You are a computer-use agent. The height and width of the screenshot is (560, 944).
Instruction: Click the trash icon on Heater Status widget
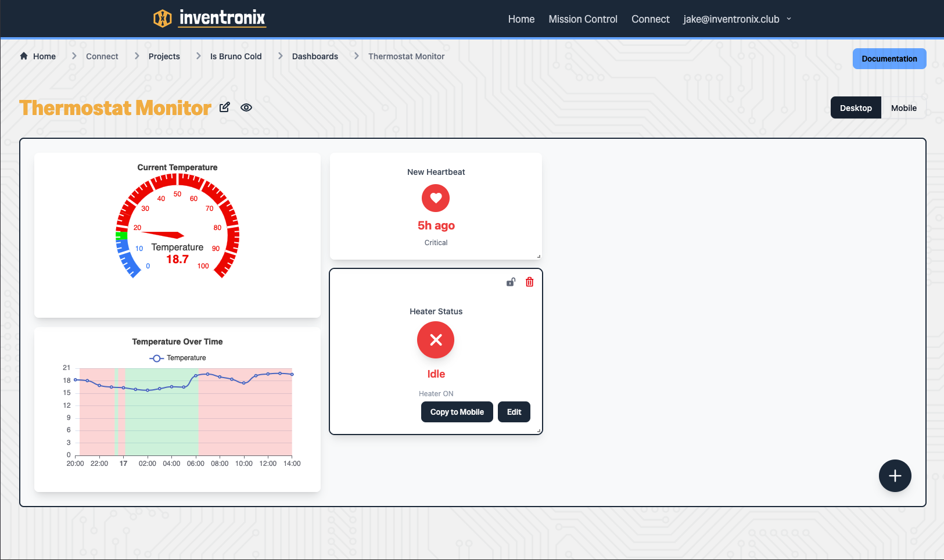(x=529, y=281)
